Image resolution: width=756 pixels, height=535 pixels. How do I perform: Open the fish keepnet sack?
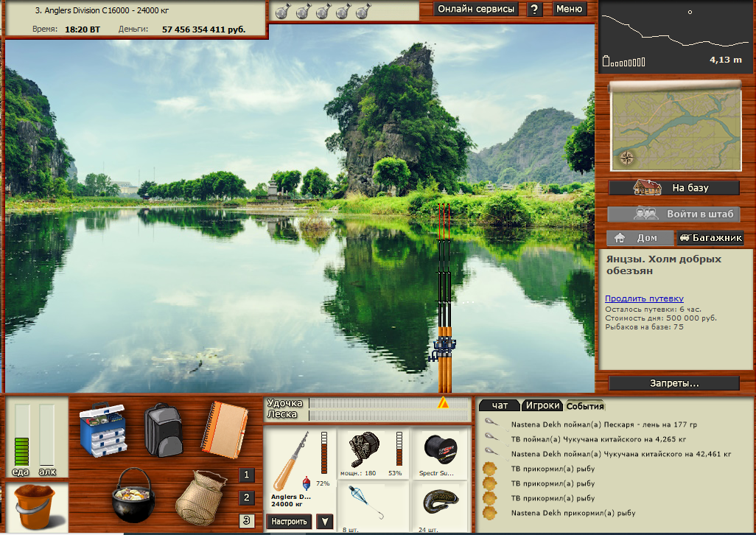pos(200,498)
